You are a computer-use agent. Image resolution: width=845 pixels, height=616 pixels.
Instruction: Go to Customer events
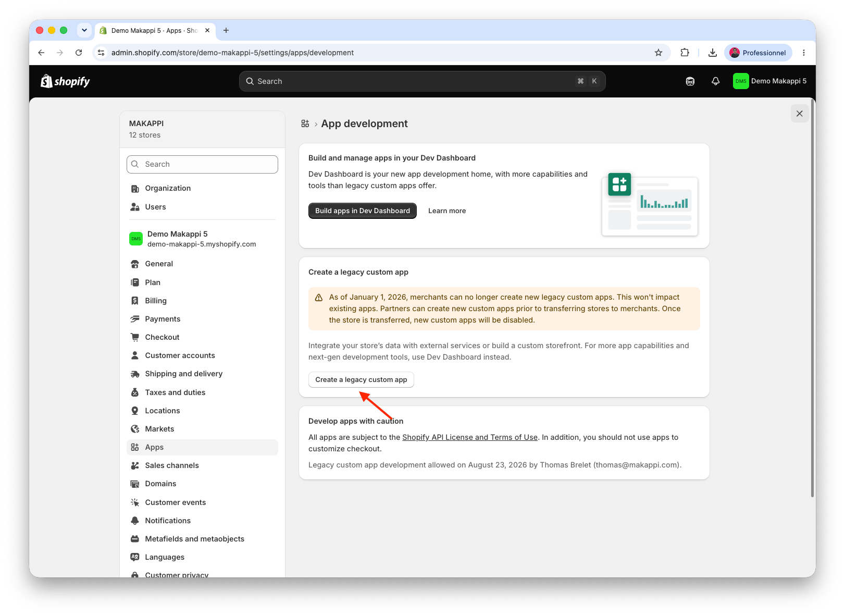coord(202,502)
